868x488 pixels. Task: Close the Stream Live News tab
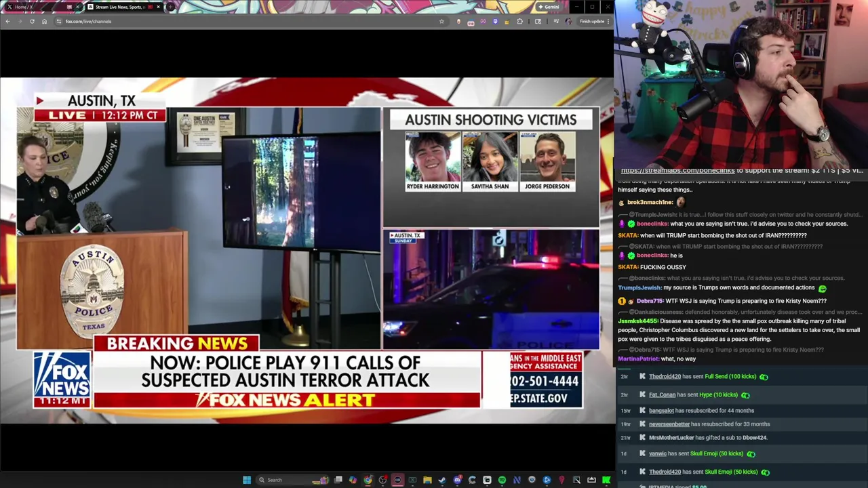[x=158, y=7]
